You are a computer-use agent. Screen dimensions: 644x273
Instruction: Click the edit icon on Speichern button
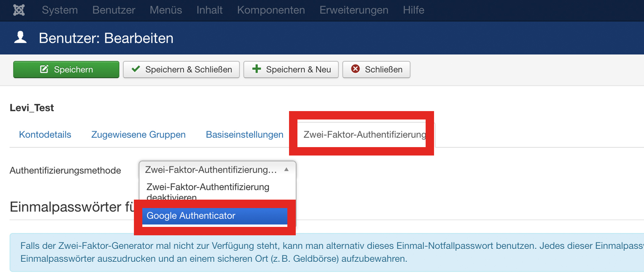pyautogui.click(x=44, y=69)
